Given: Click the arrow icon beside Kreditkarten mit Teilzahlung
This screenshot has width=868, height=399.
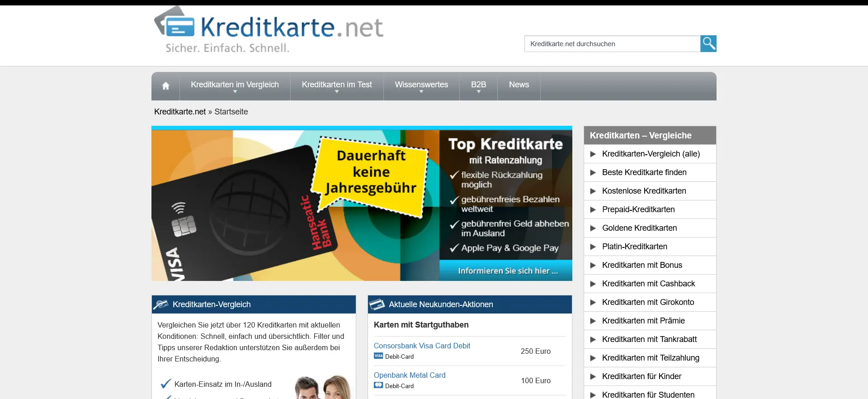Looking at the screenshot, I should [x=593, y=358].
